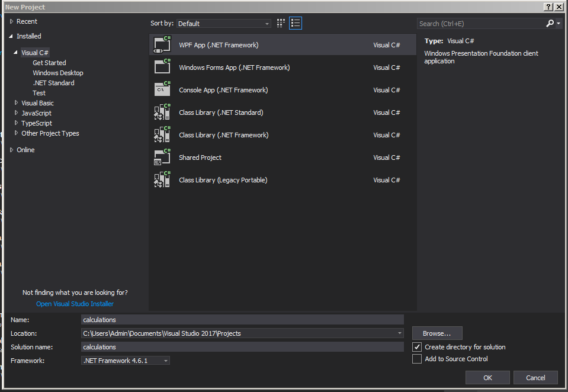Click the Class Library (.NET Standard) icon
The height and width of the screenshot is (392, 568).
[162, 112]
